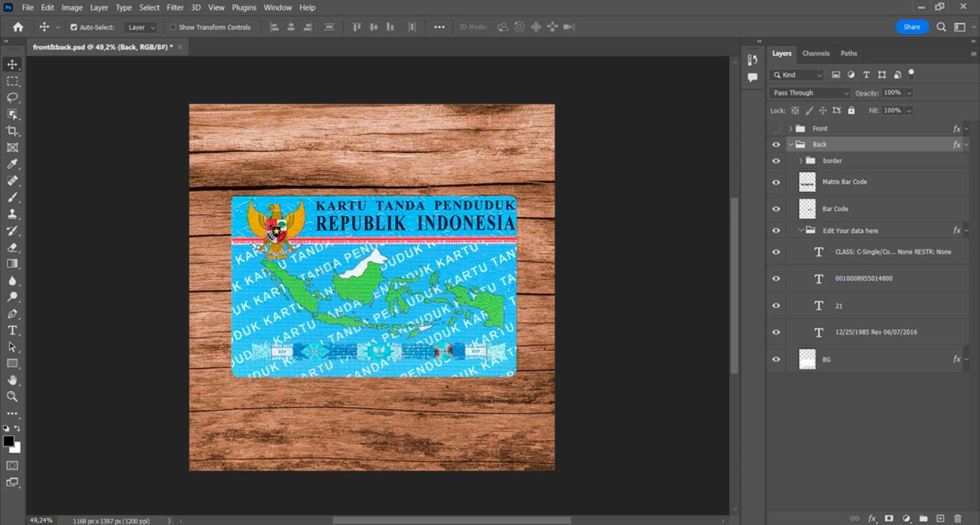The height and width of the screenshot is (525, 980).
Task: Open the Plugins menu
Action: click(x=243, y=8)
